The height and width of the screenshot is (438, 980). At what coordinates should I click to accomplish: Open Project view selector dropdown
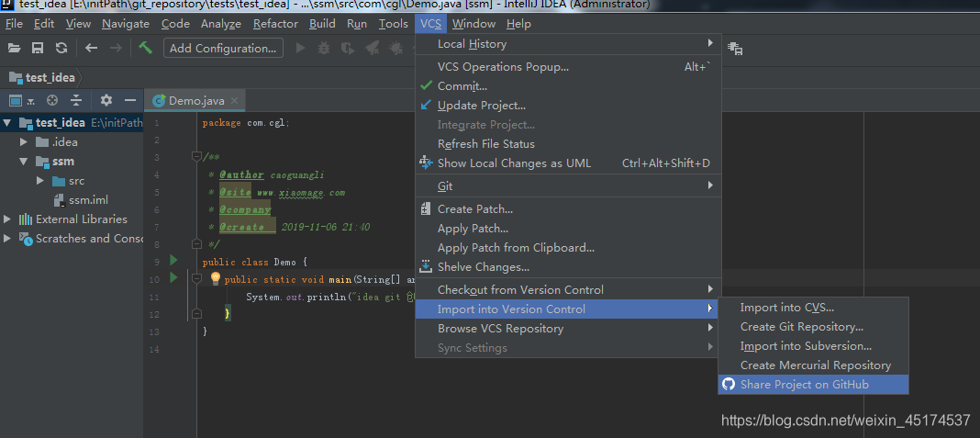pyautogui.click(x=20, y=100)
